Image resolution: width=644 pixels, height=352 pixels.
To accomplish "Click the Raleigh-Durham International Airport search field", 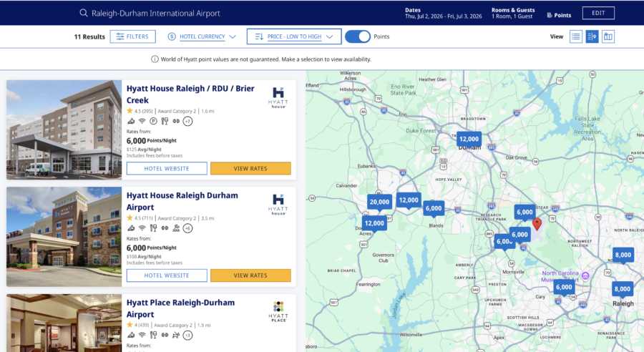I will pyautogui.click(x=156, y=13).
